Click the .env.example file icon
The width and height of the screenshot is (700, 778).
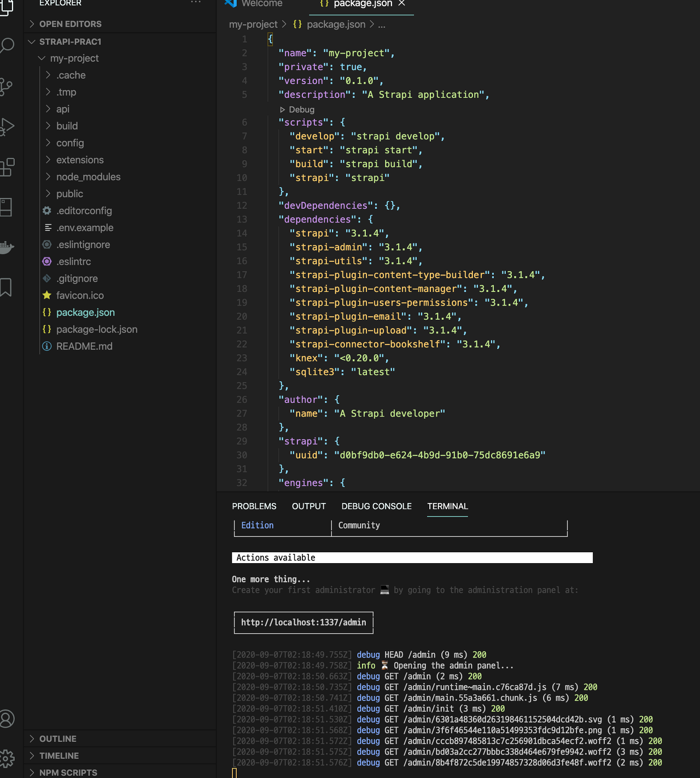click(48, 227)
